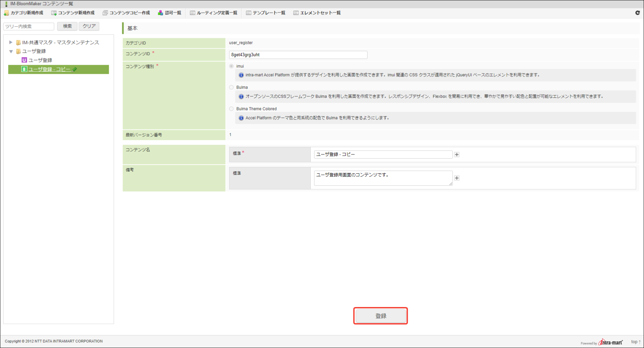This screenshot has height=348, width=644.
Task: Choose the Bulma Theme Colored option
Action: pyautogui.click(x=231, y=109)
